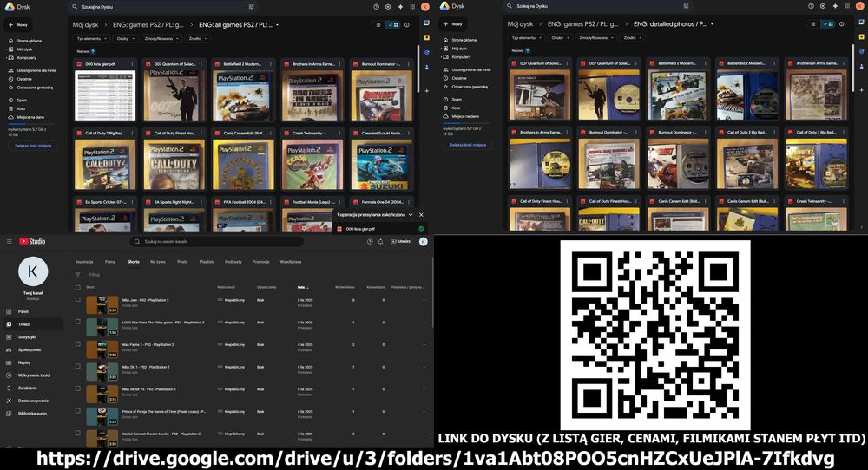Viewport: 868px width, 470px height.
Task: Open settings gear in right Drive window
Action: click(x=823, y=6)
